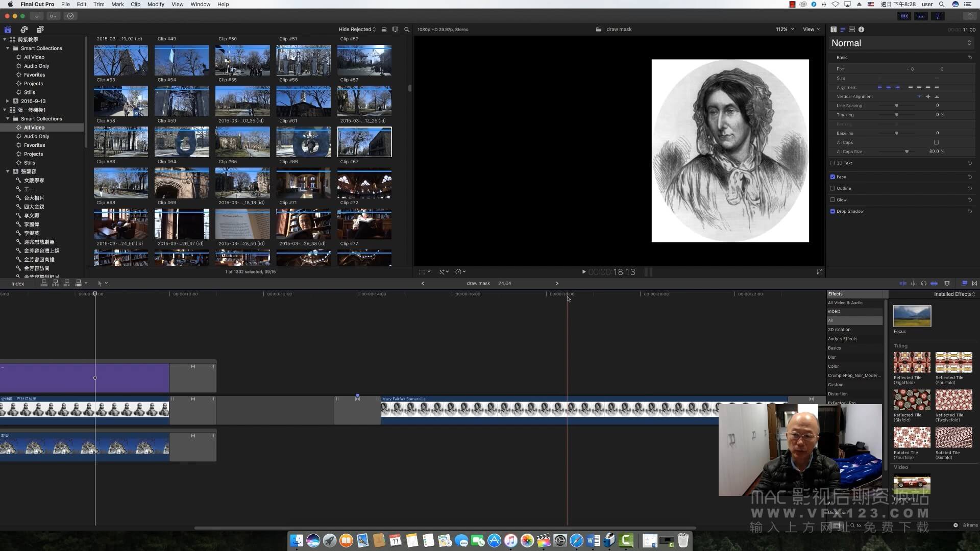Toggle timeline skimming icon

tap(903, 283)
